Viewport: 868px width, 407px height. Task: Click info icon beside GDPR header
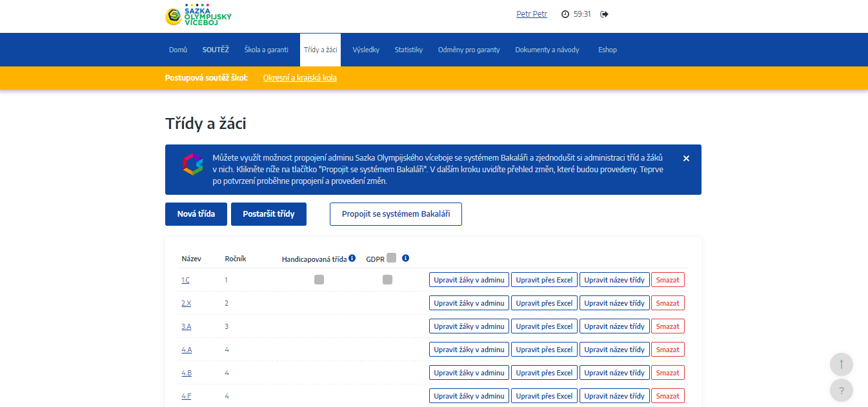click(x=406, y=258)
